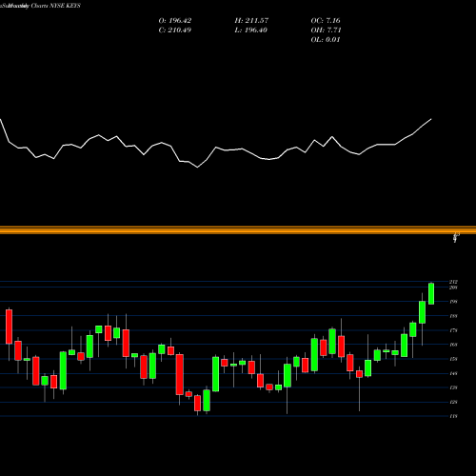Click the 178 price axis label
The image size is (476, 476).
[x=453, y=330]
